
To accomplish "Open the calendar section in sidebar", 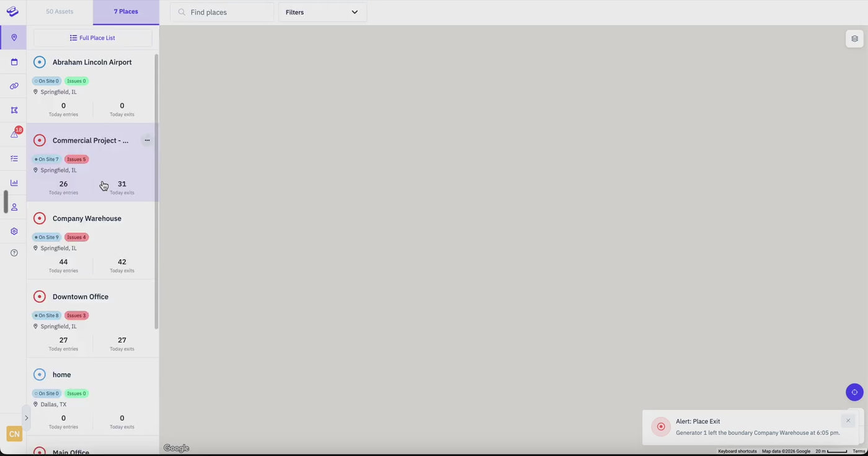I will [x=14, y=62].
